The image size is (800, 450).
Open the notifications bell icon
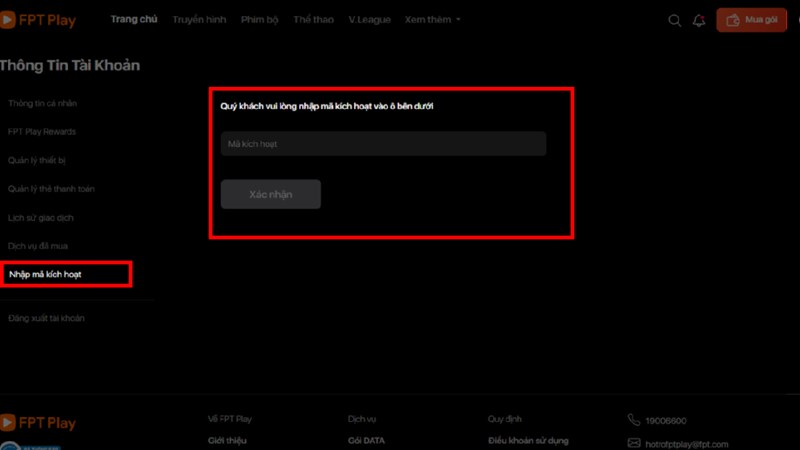click(699, 20)
